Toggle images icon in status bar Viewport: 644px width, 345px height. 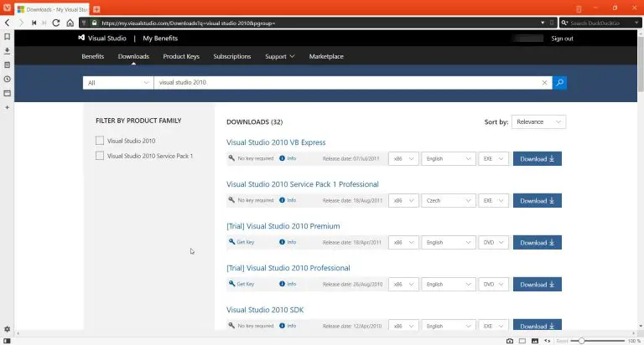535,341
